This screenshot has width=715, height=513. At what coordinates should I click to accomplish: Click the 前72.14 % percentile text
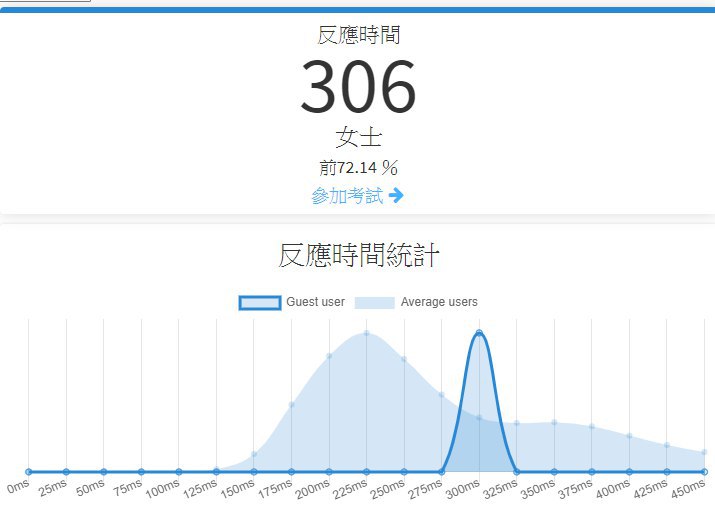358,167
